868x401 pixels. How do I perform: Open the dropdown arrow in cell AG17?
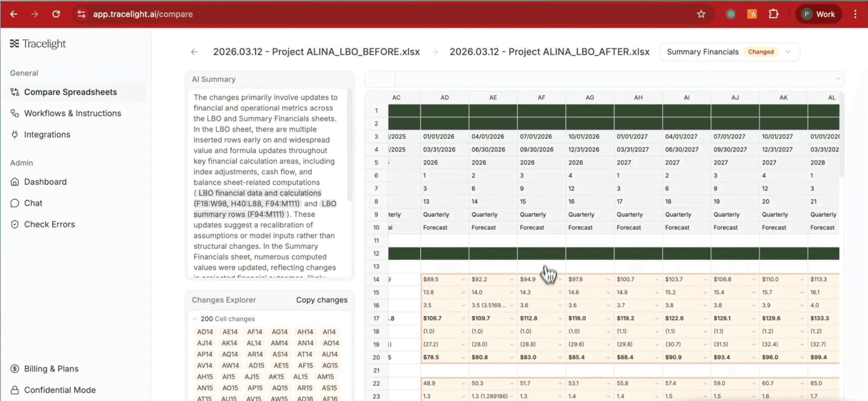(x=608, y=318)
